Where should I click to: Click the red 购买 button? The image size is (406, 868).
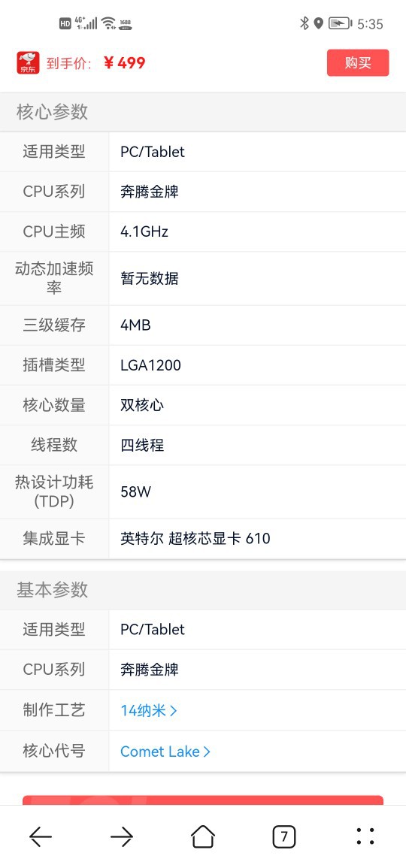tap(358, 62)
